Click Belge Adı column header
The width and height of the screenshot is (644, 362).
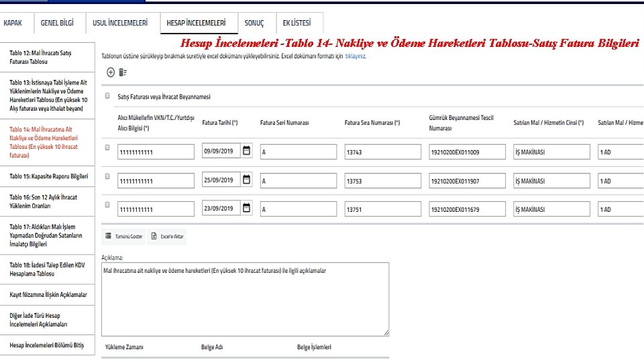(212, 347)
